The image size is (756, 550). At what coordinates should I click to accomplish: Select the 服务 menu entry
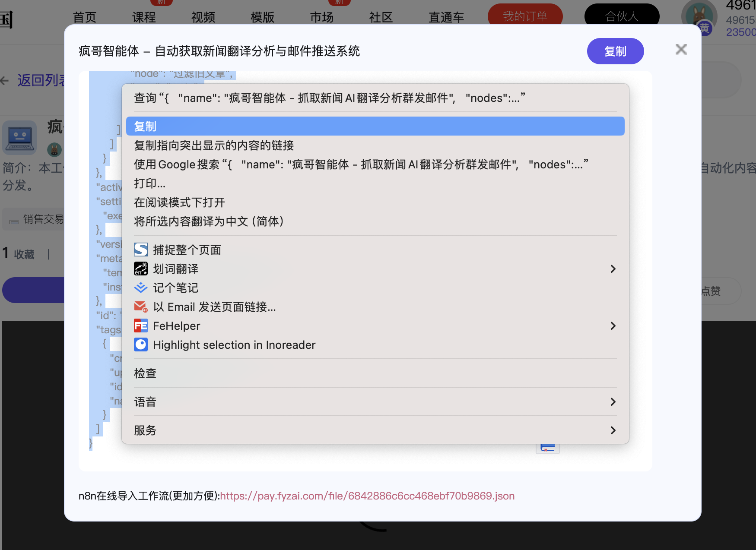(x=375, y=430)
